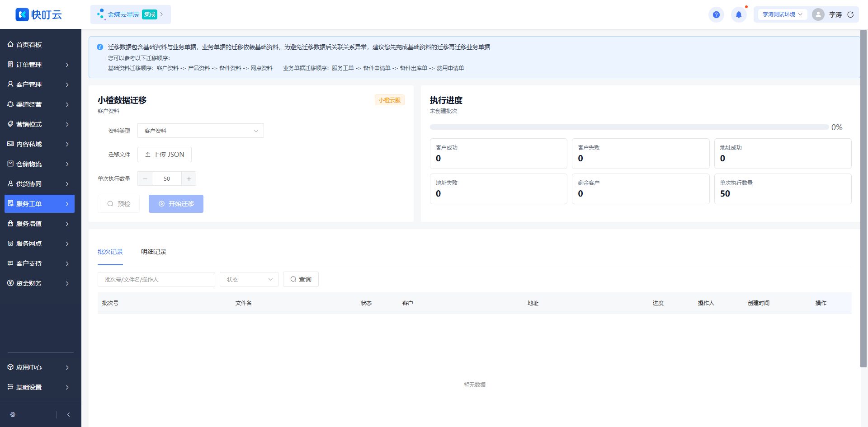Click the 供货协同 sidebar icon
The width and height of the screenshot is (868, 427).
pos(10,183)
